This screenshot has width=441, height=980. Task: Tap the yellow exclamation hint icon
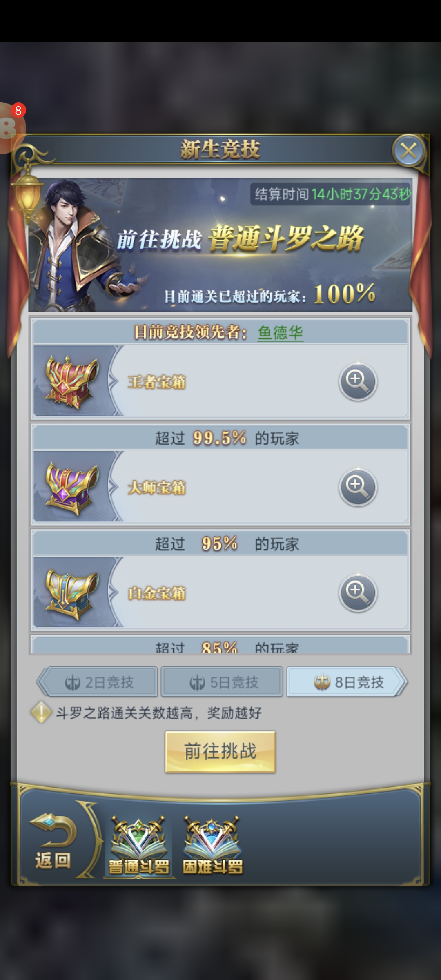[x=41, y=713]
